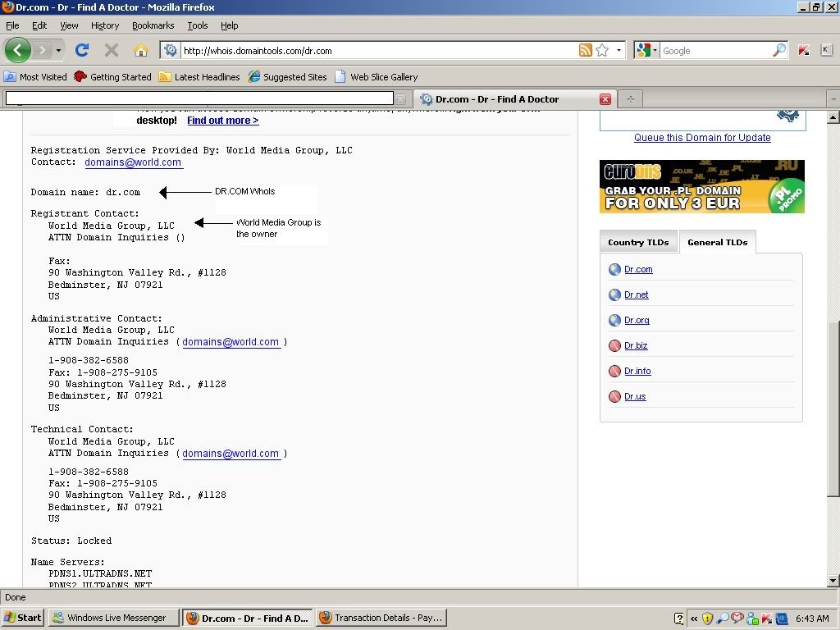Viewport: 840px width, 630px height.
Task: Click the search magnifier icon in Google box
Action: click(x=779, y=50)
